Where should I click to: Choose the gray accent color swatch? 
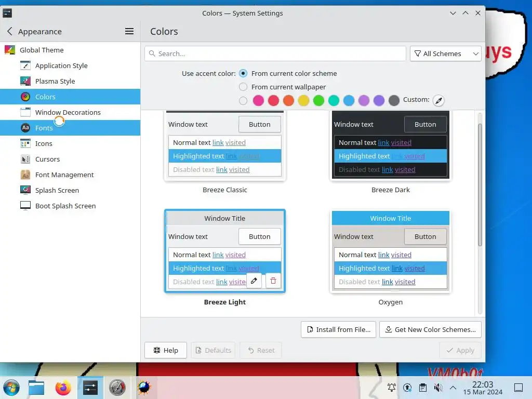coord(394,100)
